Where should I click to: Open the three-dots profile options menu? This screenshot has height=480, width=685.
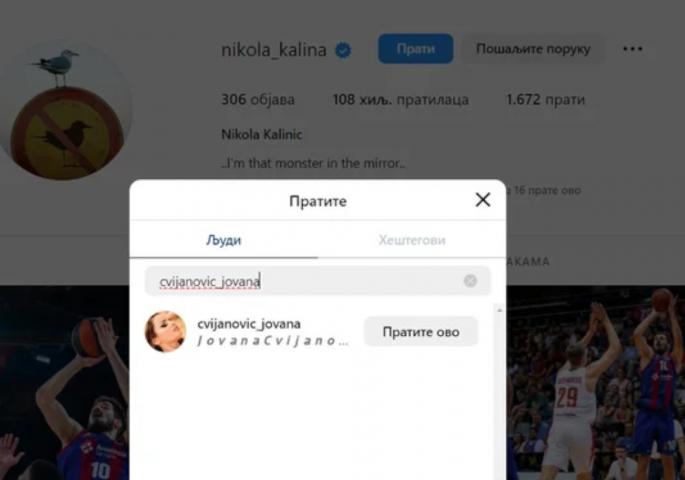pos(633,48)
